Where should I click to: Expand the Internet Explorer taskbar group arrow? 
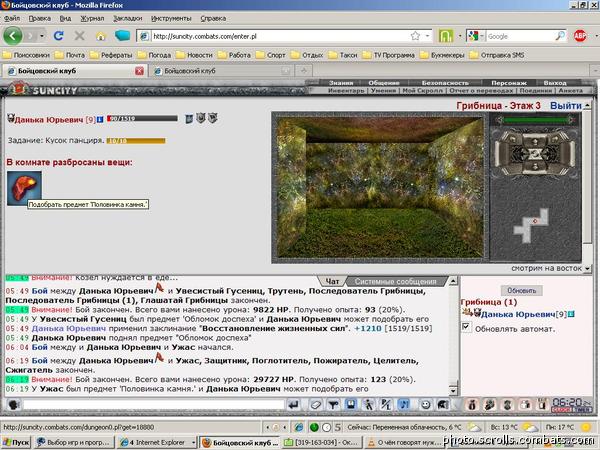click(193, 442)
